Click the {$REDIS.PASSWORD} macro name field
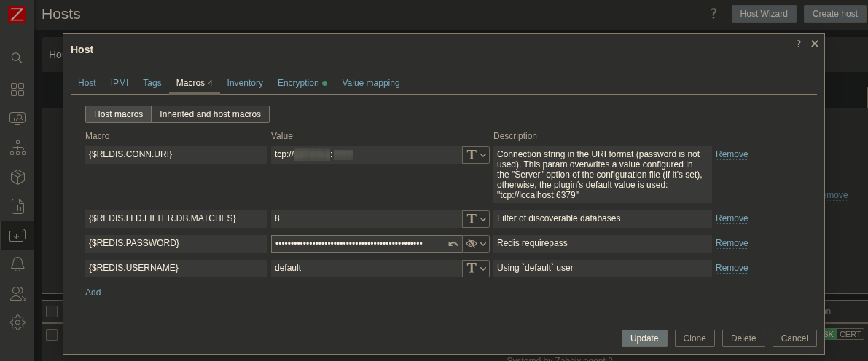Viewport: 868px width, 361px height. click(x=176, y=244)
